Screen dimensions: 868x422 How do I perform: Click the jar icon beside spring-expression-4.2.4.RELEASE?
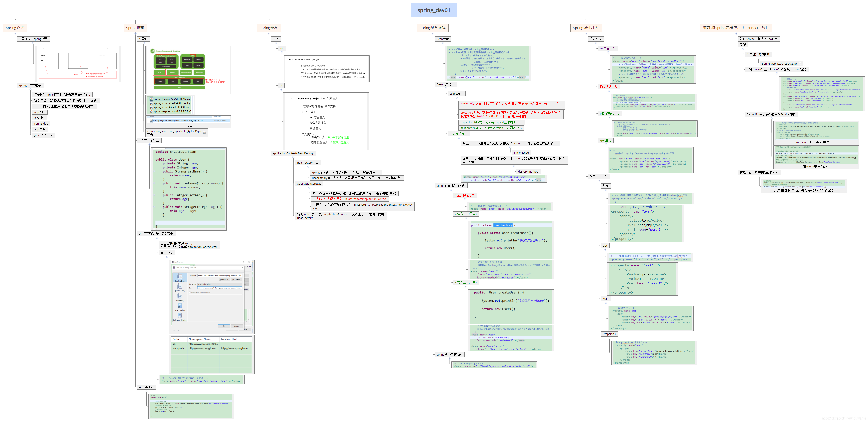151,111
